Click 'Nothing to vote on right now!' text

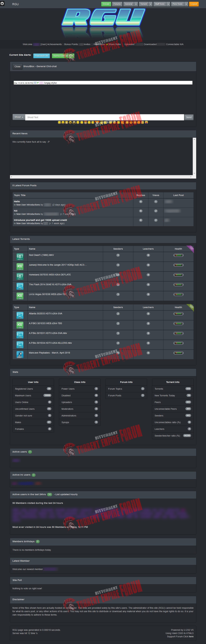[27, 588]
